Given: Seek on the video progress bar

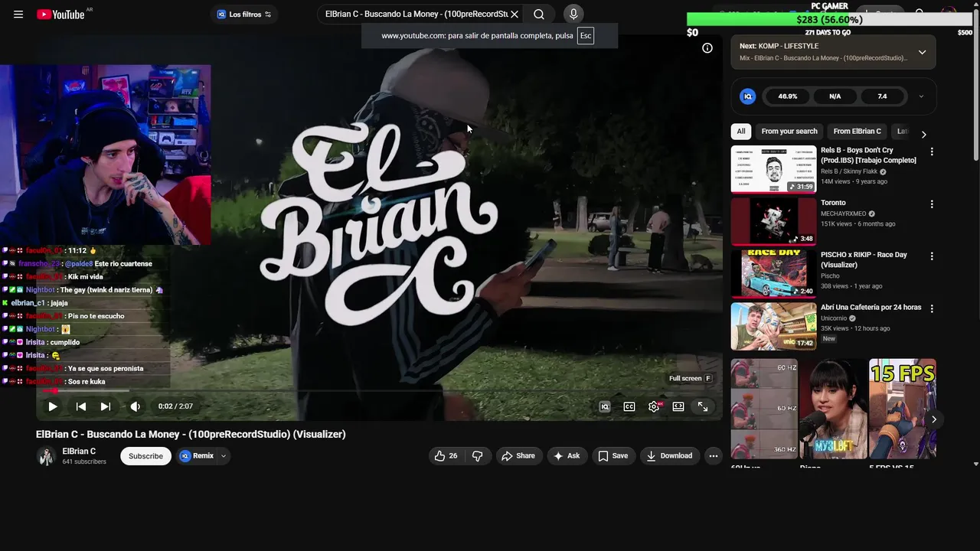Looking at the screenshot, I should click(379, 391).
